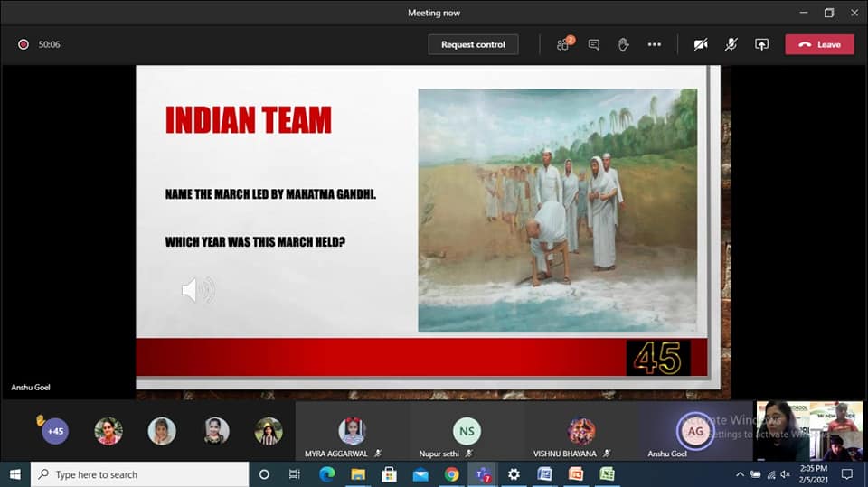868x487 pixels.
Task: Open the Mail app from taskbar
Action: point(420,474)
